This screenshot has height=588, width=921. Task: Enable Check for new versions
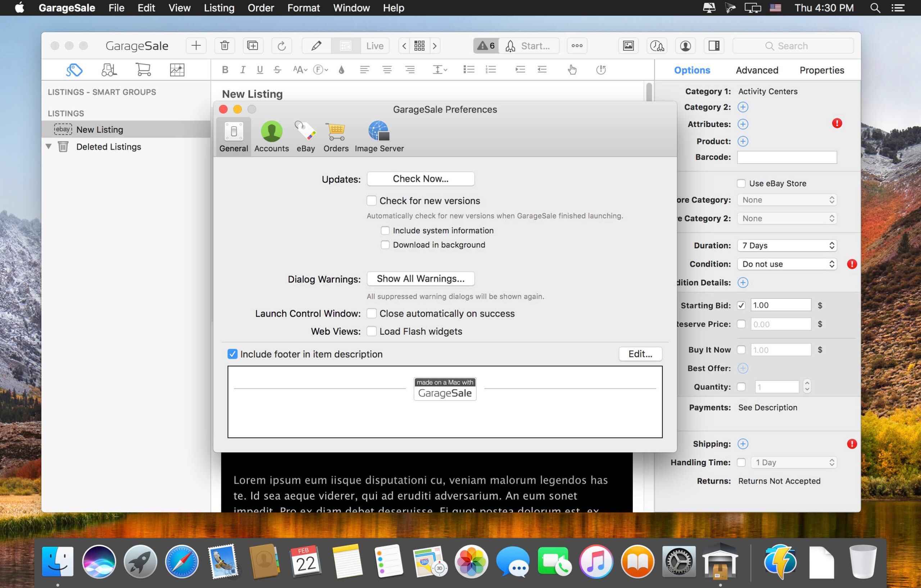tap(371, 201)
